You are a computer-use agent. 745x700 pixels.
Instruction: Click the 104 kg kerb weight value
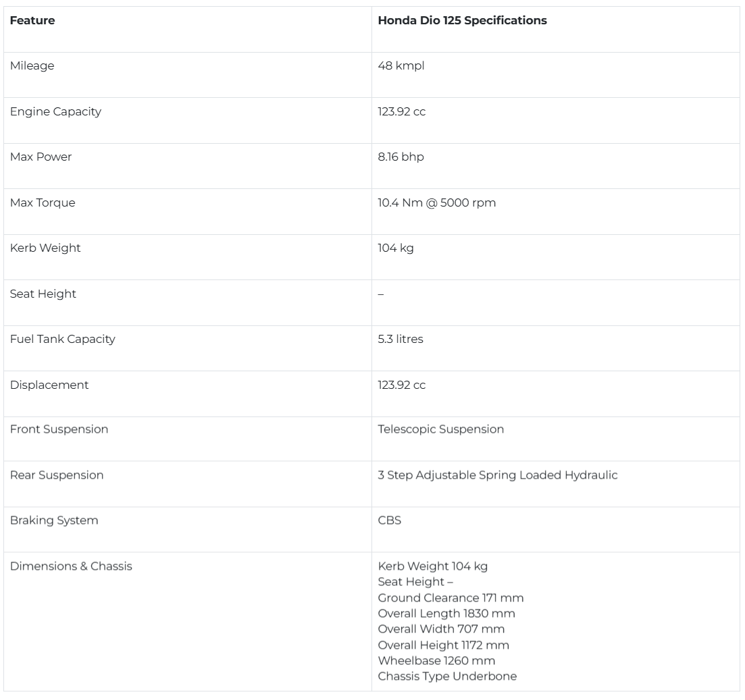click(x=395, y=248)
